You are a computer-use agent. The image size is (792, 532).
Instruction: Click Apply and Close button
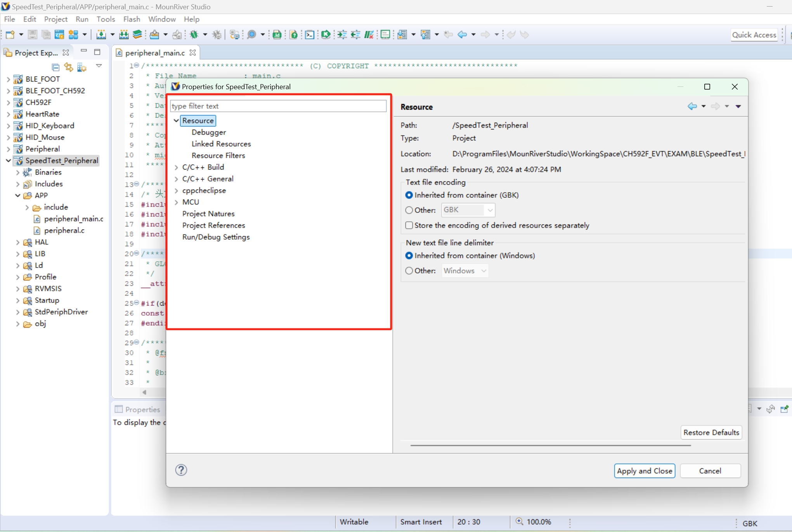pyautogui.click(x=645, y=471)
